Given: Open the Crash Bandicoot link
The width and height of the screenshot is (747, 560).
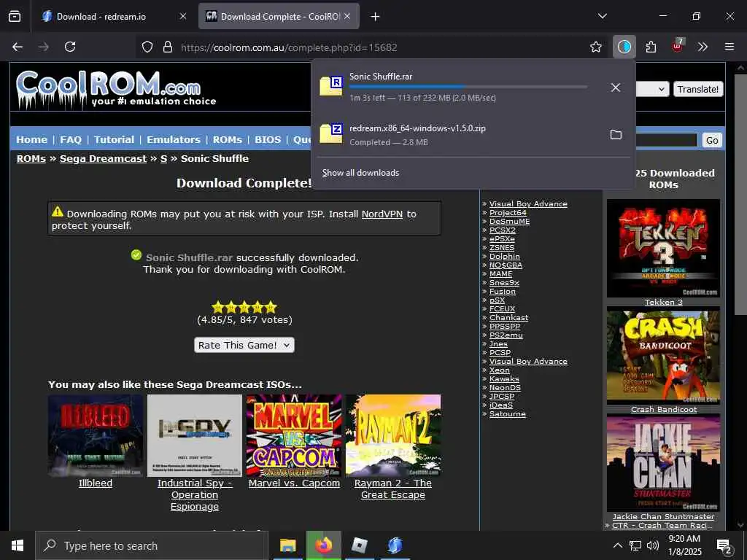Looking at the screenshot, I should (664, 410).
